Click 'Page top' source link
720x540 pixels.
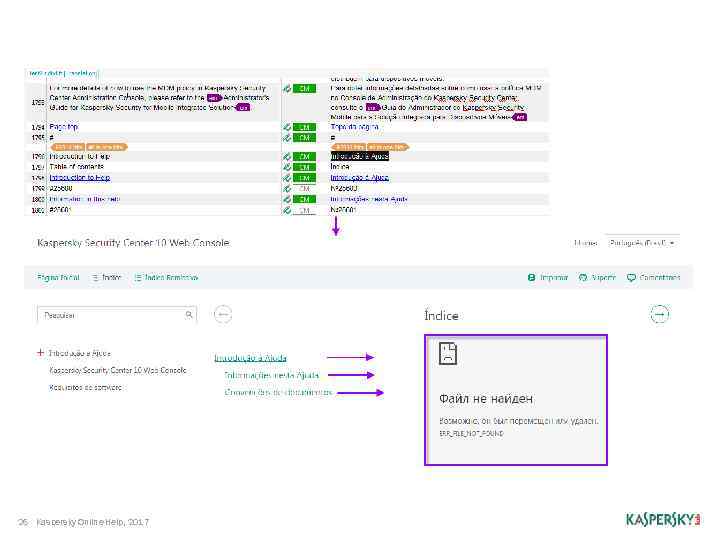64,127
